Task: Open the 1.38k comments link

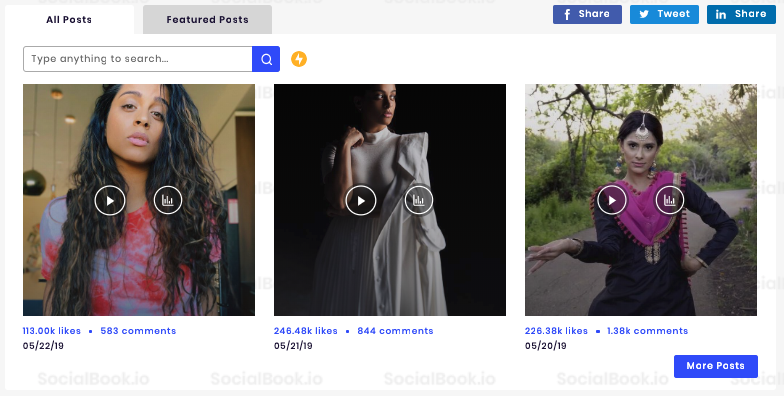Action: (x=648, y=331)
